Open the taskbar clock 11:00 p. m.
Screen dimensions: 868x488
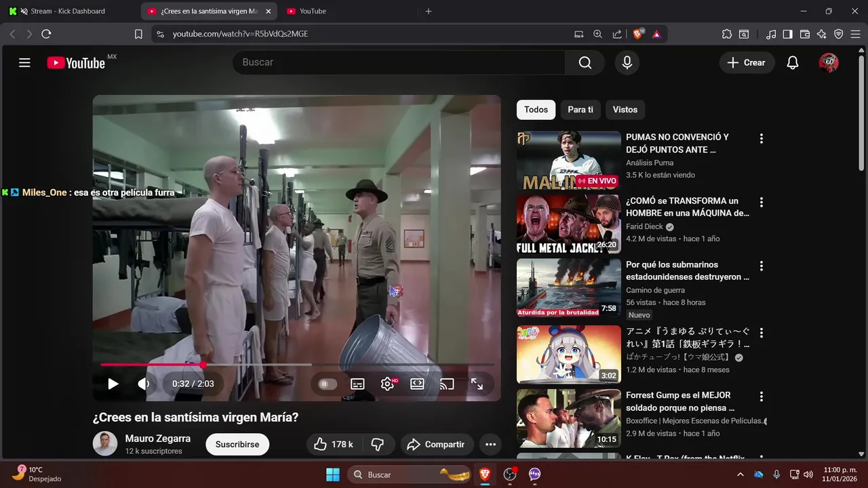[840, 474]
